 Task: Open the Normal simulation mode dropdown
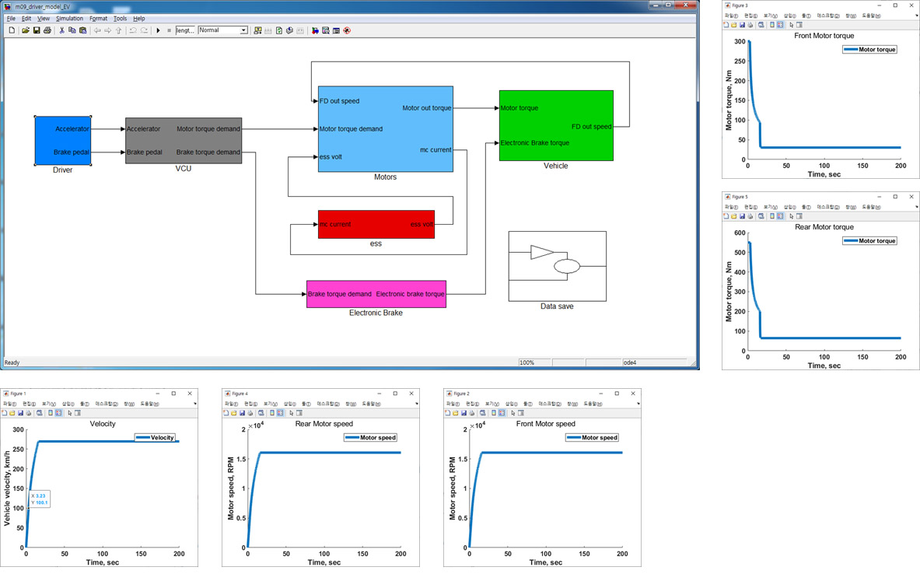pyautogui.click(x=222, y=30)
